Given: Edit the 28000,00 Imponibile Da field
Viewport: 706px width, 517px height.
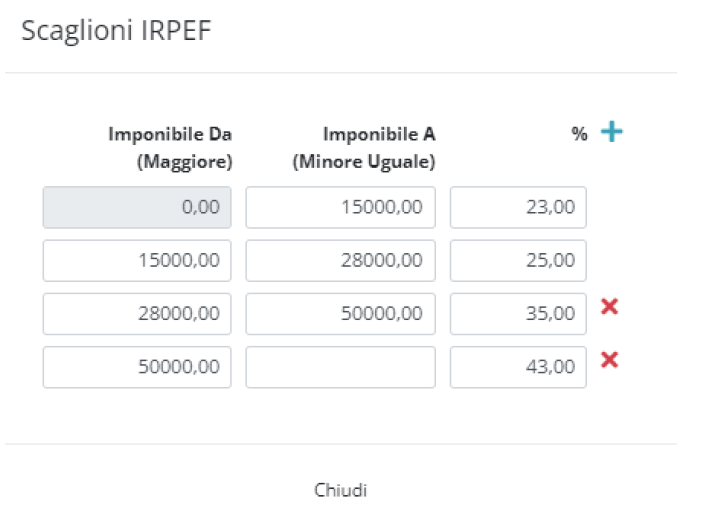Looking at the screenshot, I should pyautogui.click(x=137, y=314).
